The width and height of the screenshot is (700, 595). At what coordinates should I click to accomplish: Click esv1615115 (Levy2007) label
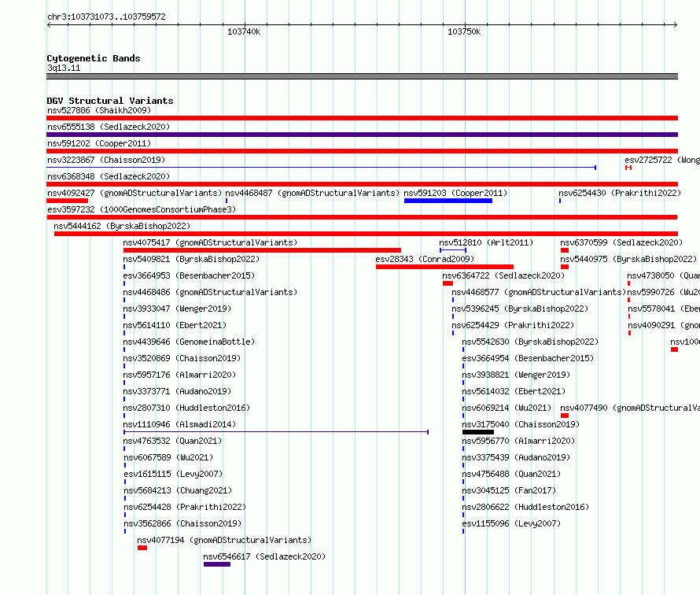tap(173, 474)
